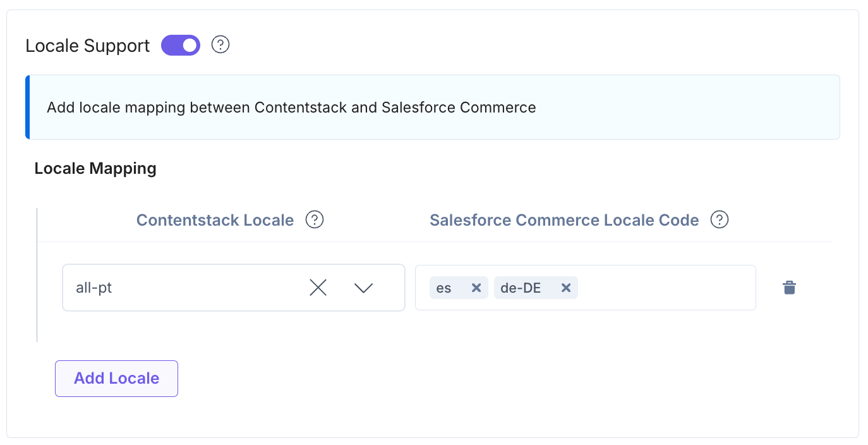This screenshot has width=868, height=445.
Task: Disable the Locale Support toggle
Action: pyautogui.click(x=180, y=45)
